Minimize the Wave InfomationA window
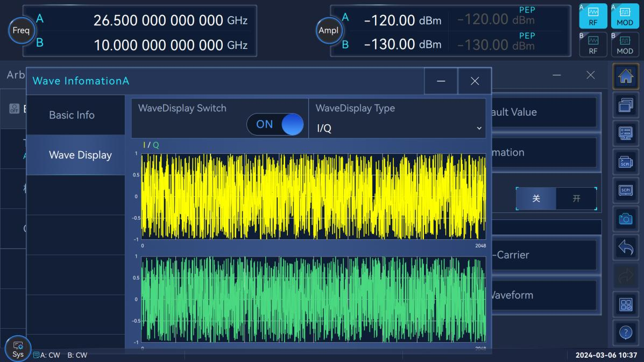 (x=441, y=81)
